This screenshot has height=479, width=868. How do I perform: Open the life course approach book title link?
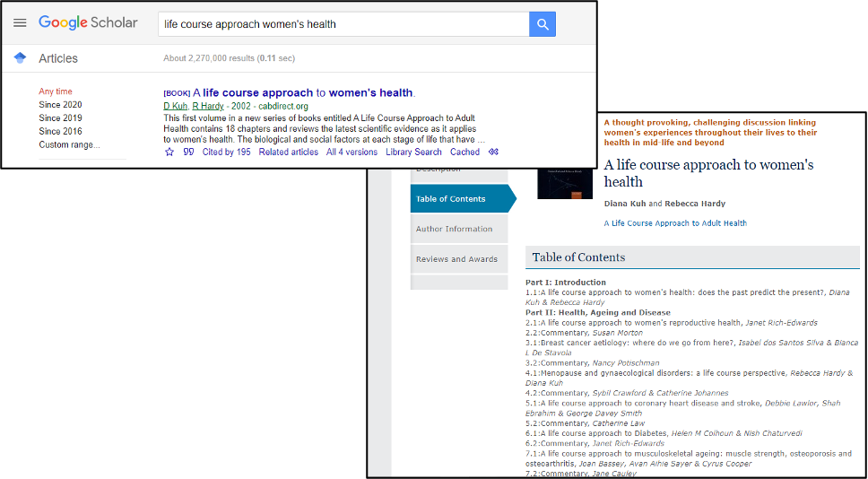click(304, 92)
